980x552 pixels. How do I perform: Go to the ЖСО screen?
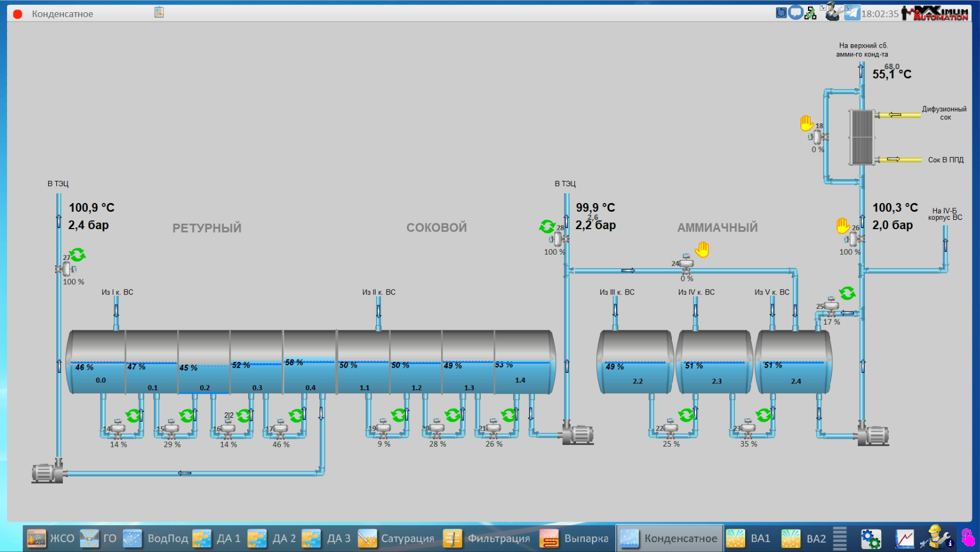click(51, 539)
